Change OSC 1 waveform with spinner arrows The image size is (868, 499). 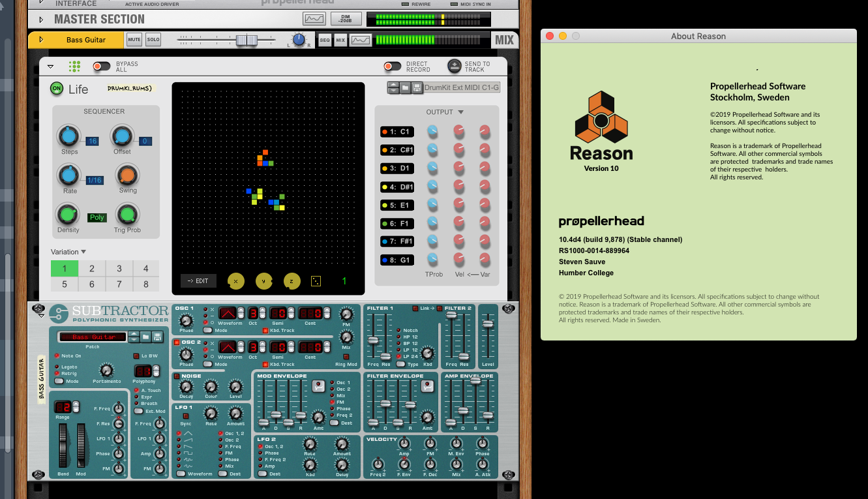[x=241, y=312]
